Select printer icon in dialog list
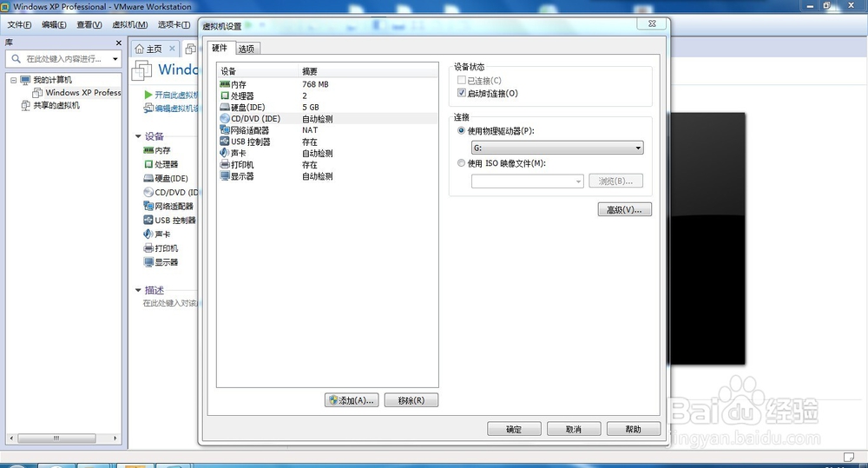This screenshot has height=468, width=868. [225, 164]
